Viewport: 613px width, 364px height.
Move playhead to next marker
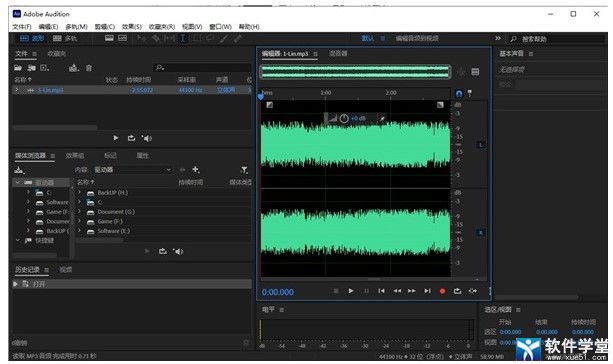pyautogui.click(x=427, y=291)
